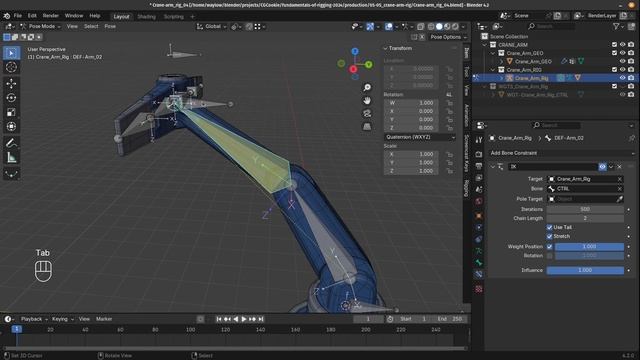640x360 pixels.
Task: Open the File menu
Action: pyautogui.click(x=18, y=16)
